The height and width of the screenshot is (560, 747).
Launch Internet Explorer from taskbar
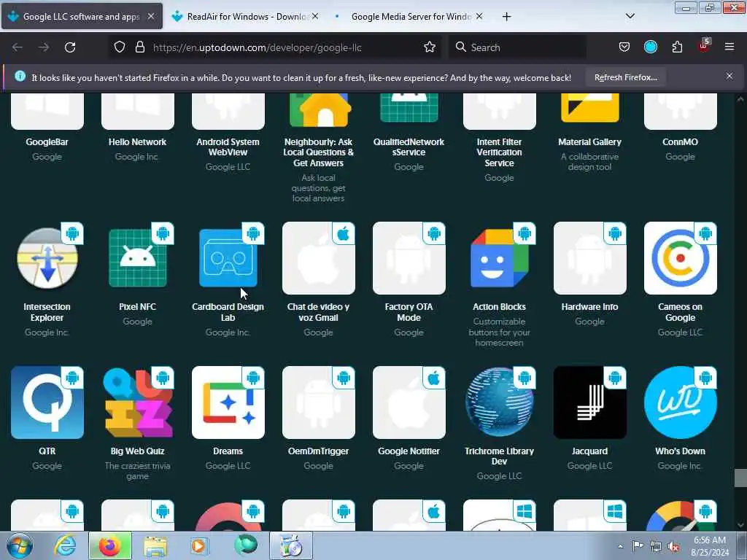pos(65,546)
